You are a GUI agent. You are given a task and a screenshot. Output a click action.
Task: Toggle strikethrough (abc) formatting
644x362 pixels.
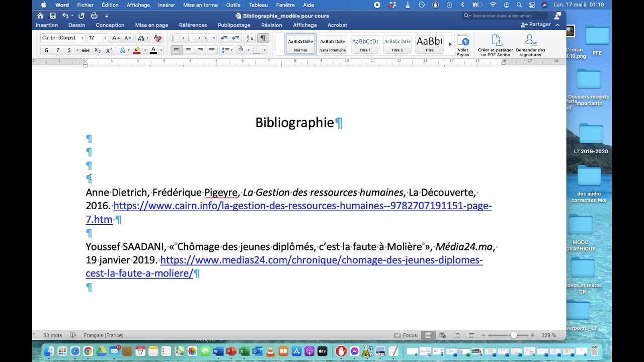click(86, 50)
